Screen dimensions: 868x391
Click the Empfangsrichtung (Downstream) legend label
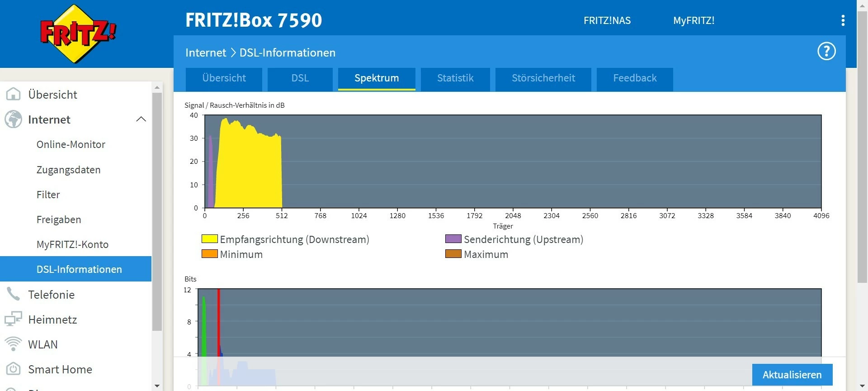[294, 239]
